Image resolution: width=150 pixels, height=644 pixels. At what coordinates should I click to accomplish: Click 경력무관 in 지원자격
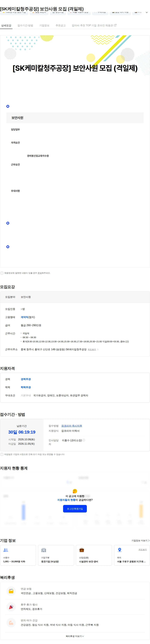[x=26, y=379]
